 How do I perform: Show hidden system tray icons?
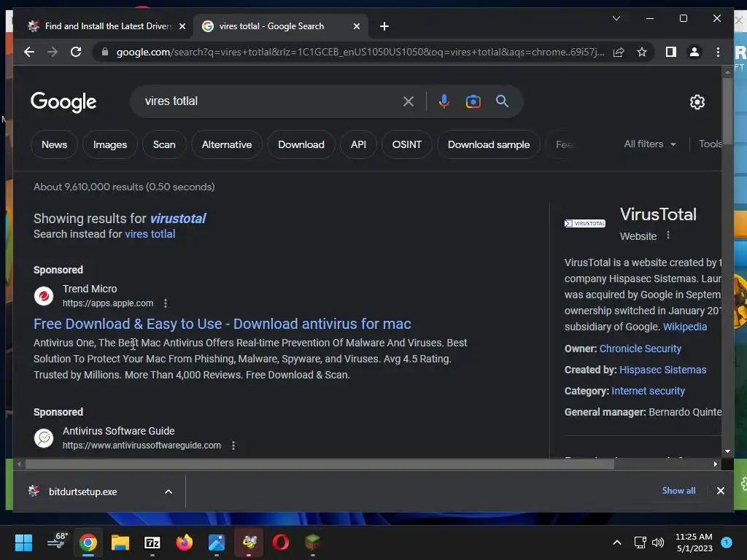pos(616,542)
